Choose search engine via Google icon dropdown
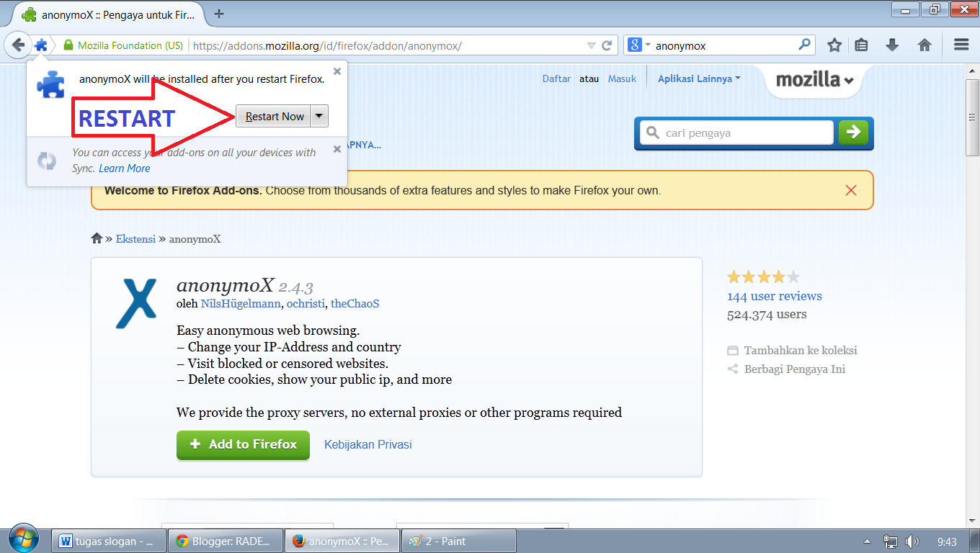This screenshot has width=980, height=553. click(639, 45)
